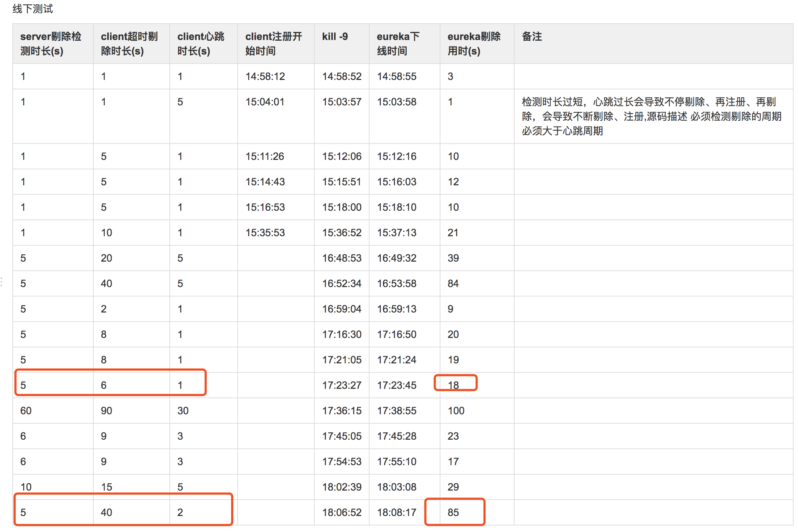Image resolution: width=798 pixels, height=532 pixels.
Task: Click the eureka offline time 18:08:17
Action: point(396,512)
